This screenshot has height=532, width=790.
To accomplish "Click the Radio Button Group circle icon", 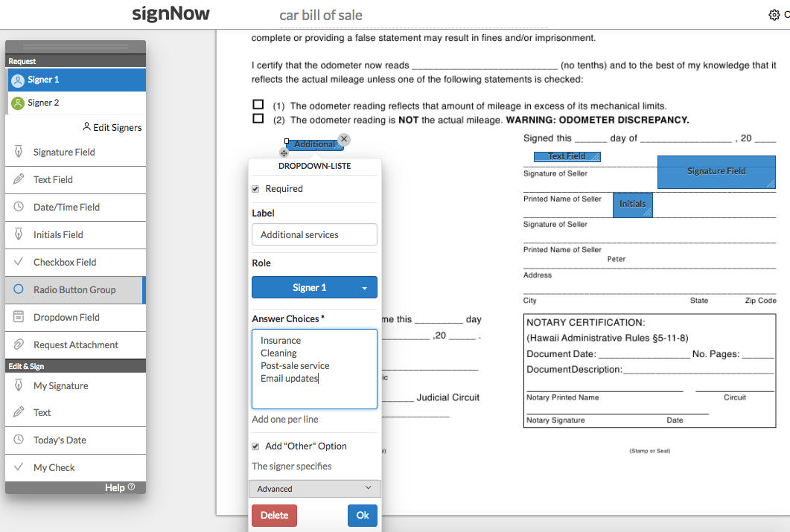I will [19, 289].
